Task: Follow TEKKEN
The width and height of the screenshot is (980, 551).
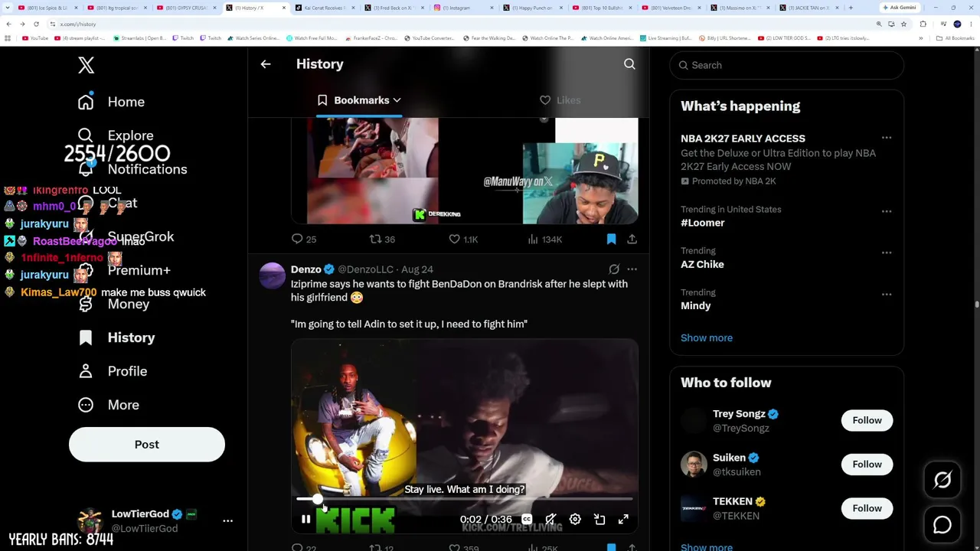Action: 867,508
